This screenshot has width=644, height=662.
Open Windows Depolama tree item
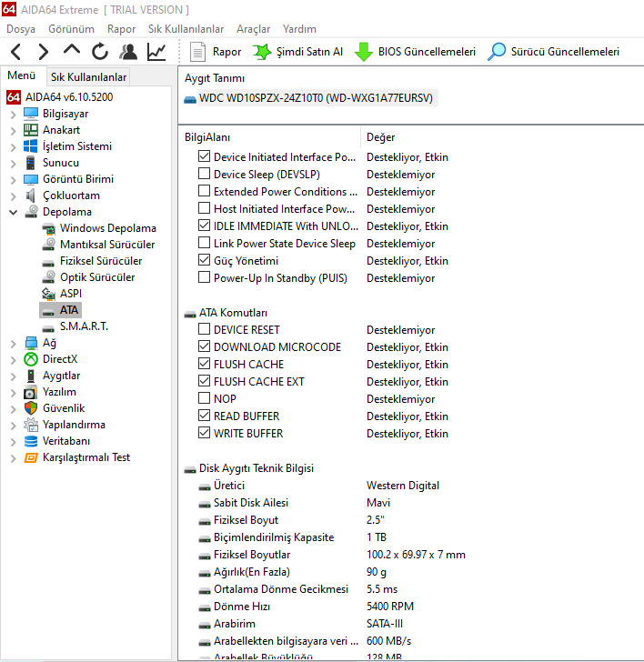[108, 228]
